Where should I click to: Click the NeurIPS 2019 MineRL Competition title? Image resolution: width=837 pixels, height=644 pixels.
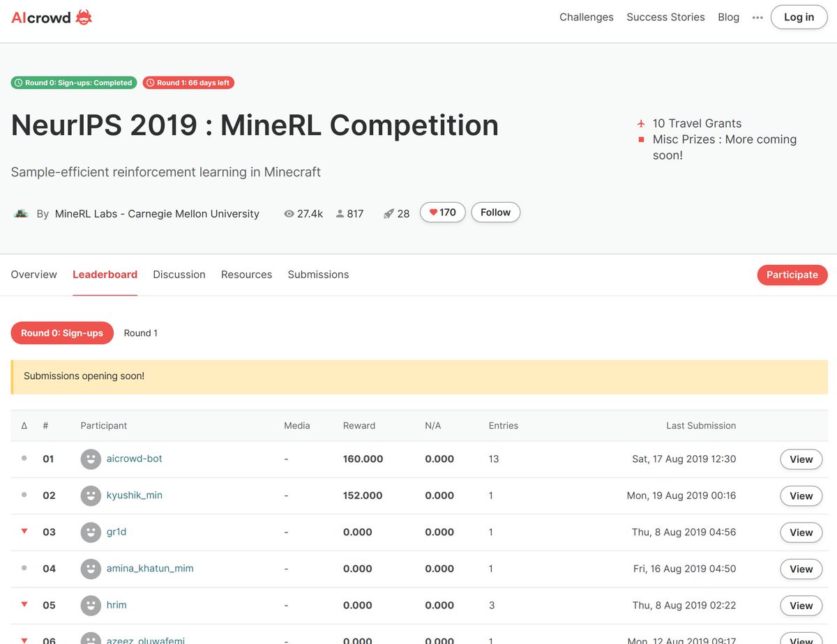255,125
